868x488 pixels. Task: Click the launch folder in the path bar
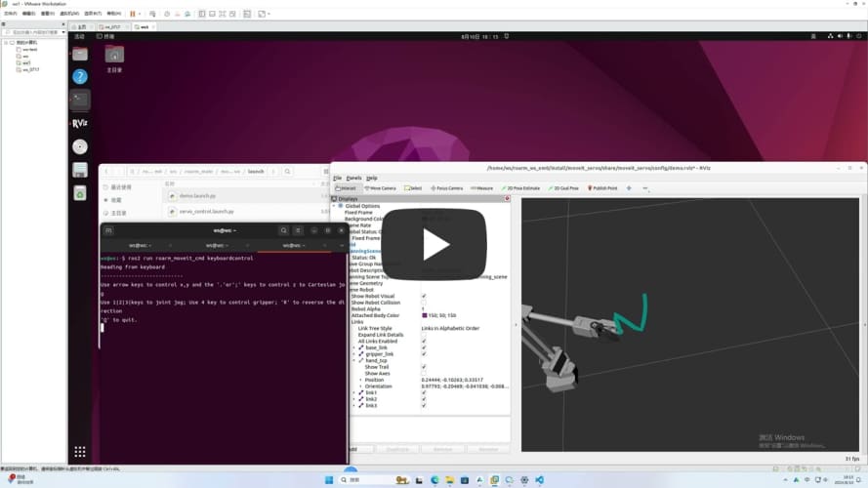tap(256, 172)
